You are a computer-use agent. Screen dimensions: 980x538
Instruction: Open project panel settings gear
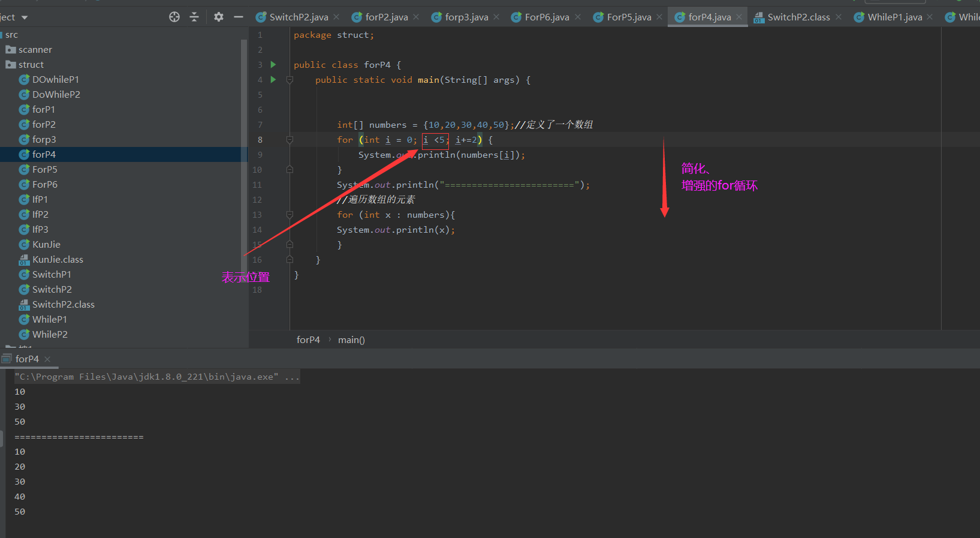pyautogui.click(x=219, y=17)
